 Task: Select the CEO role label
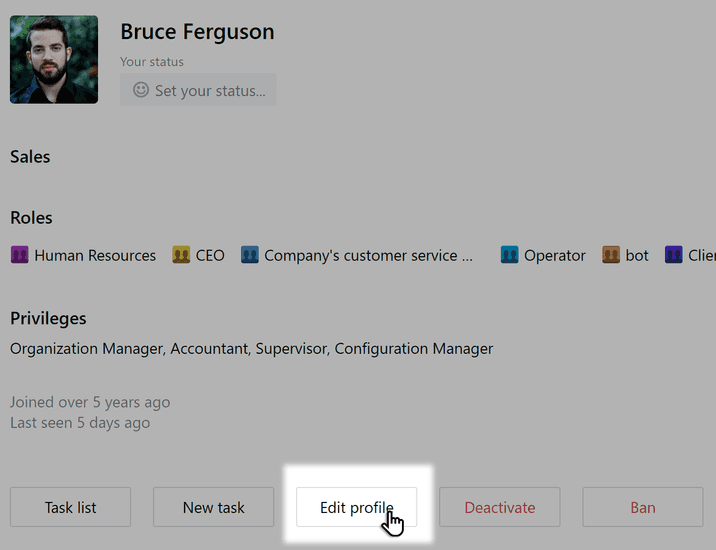pyautogui.click(x=210, y=255)
